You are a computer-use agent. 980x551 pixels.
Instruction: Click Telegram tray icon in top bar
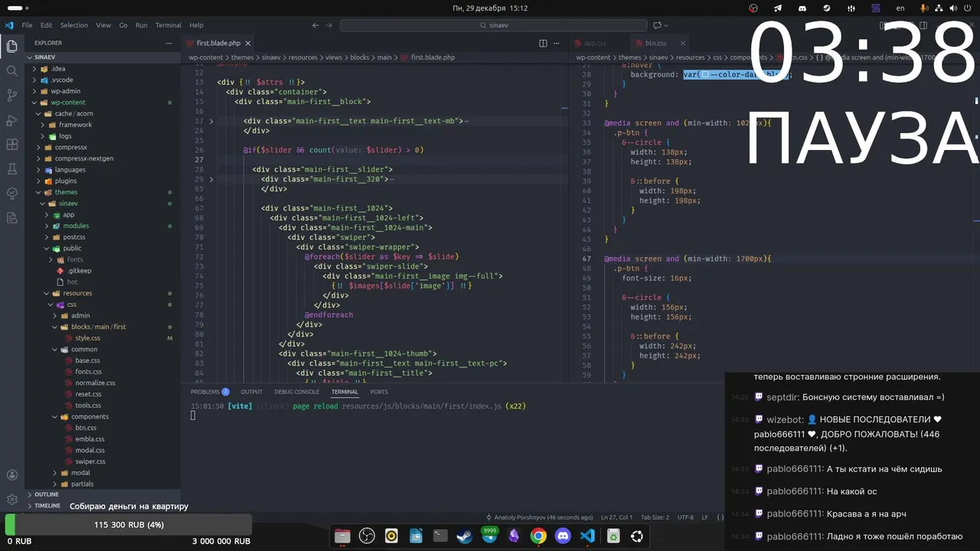pyautogui.click(x=778, y=8)
